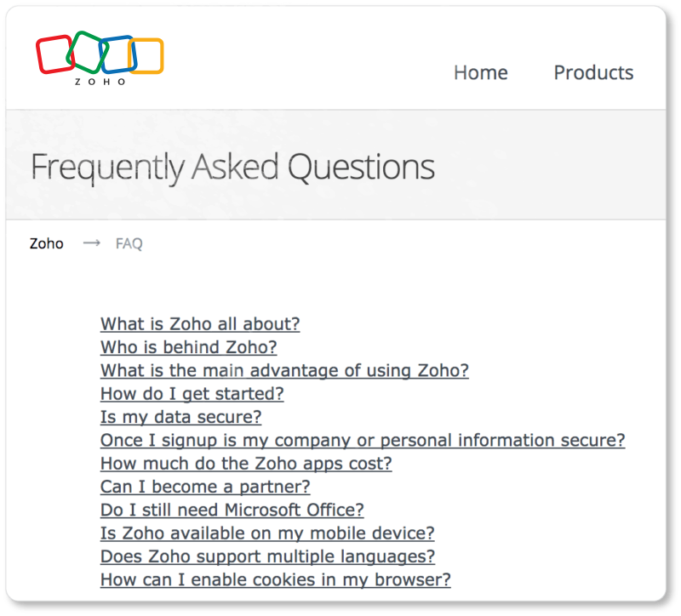Viewport: 681px width, 616px height.
Task: Open 'Can I become a partner?'
Action: [204, 487]
